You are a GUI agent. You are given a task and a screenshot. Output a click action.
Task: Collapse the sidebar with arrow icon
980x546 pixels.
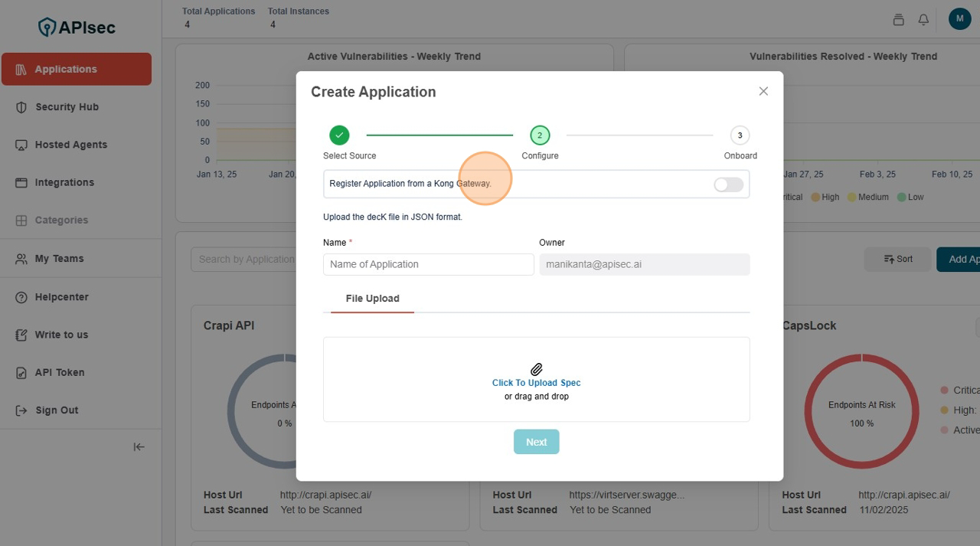point(139,447)
